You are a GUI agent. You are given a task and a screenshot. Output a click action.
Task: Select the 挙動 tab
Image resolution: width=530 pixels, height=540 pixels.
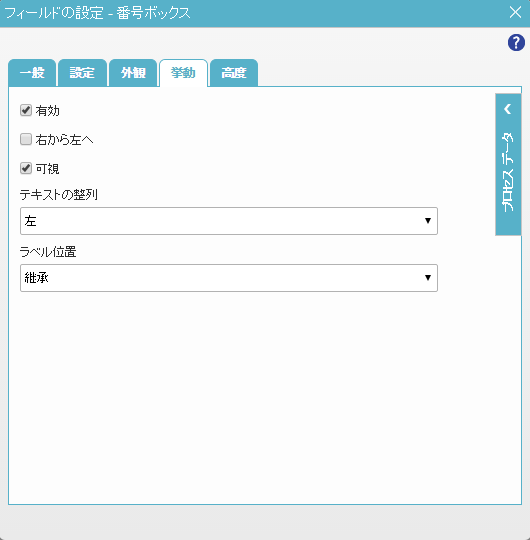point(183,73)
